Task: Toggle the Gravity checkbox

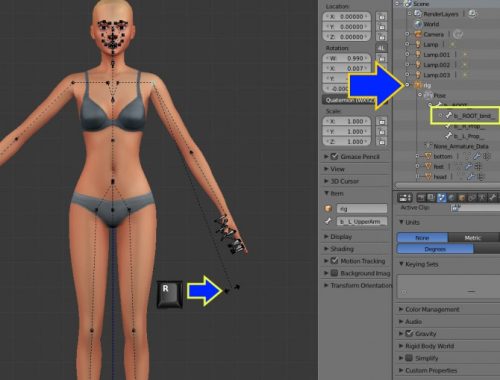Action: (409, 333)
